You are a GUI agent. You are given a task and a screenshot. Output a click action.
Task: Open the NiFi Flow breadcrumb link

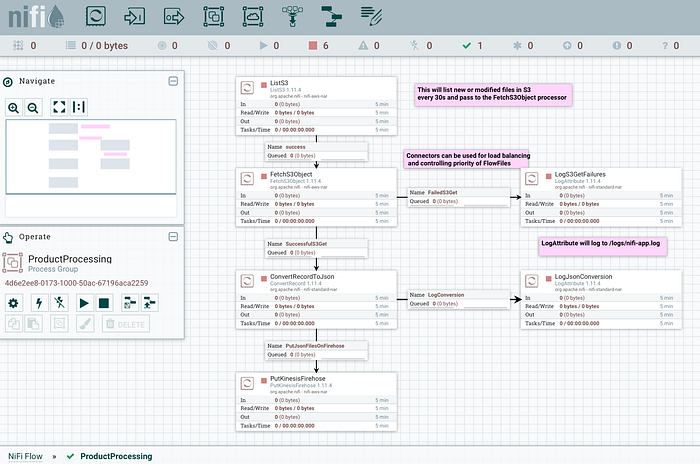[x=25, y=456]
